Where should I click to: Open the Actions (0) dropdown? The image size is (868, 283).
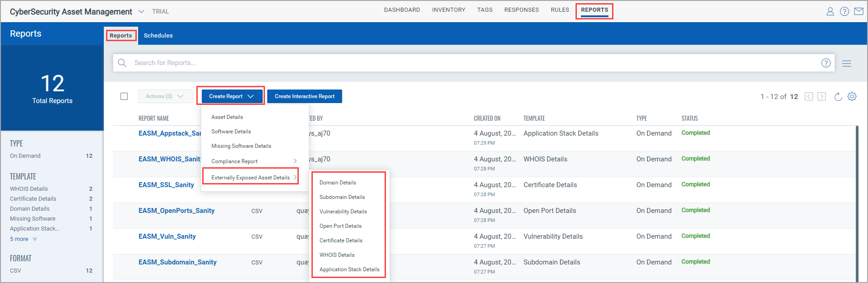click(165, 96)
